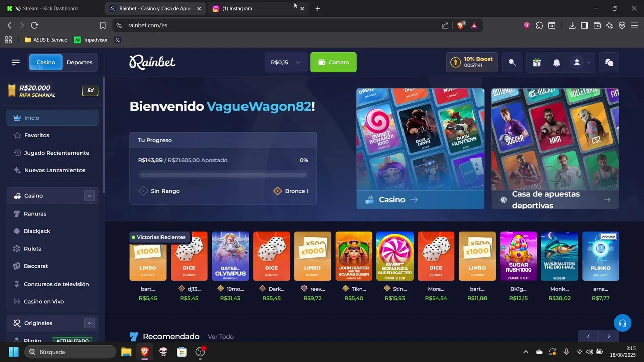The width and height of the screenshot is (644, 362).
Task: Click the green Cartera button
Action: pos(333,62)
